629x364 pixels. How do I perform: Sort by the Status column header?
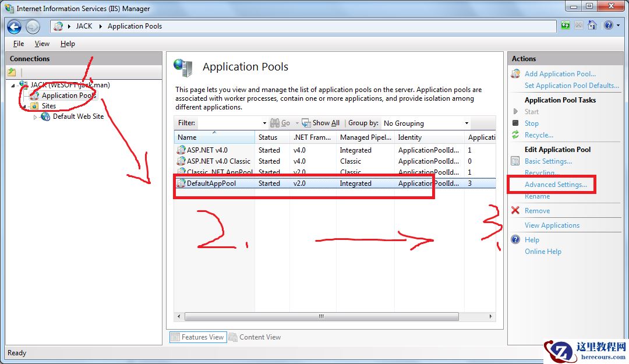tap(272, 137)
